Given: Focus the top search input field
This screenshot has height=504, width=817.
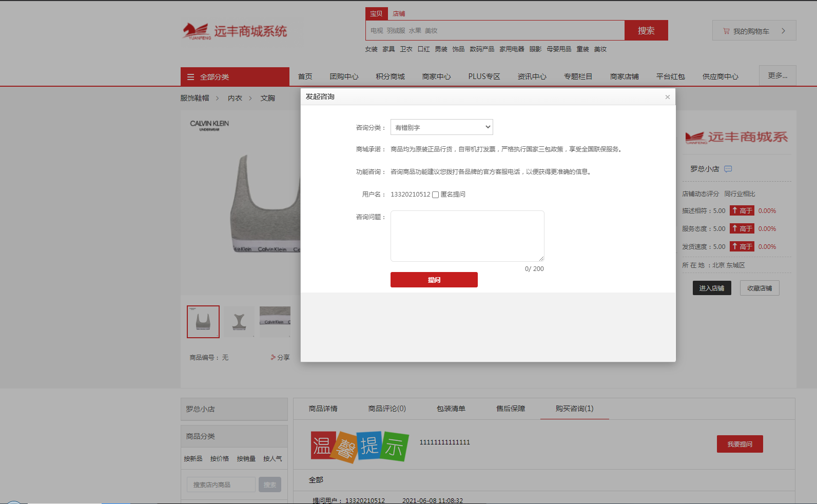Looking at the screenshot, I should pos(495,30).
